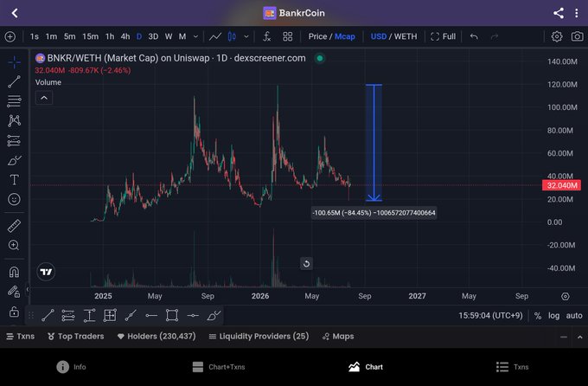Screen dimensions: 588x386
Task: Select the trend line tool in left sidebar
Action: pos(14,81)
